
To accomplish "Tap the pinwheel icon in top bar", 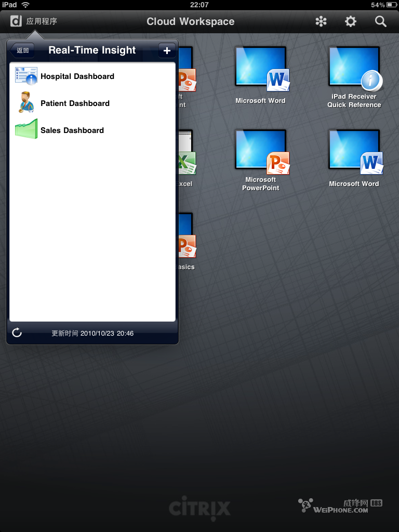I will [322, 21].
